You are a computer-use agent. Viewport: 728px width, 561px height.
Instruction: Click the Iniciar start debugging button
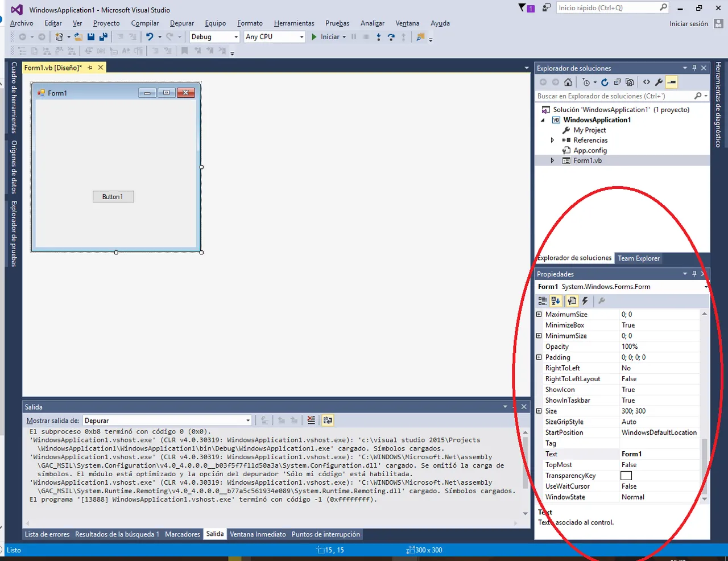pyautogui.click(x=325, y=37)
